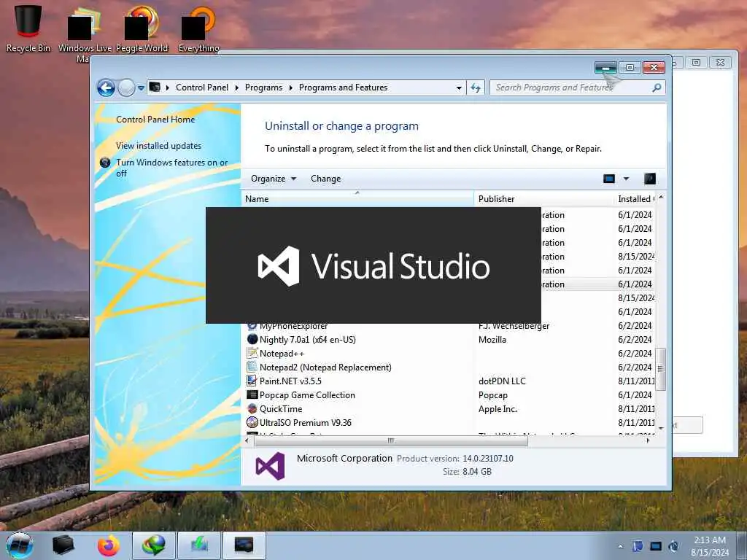Go back with the blue Back arrow
The width and height of the screenshot is (747, 560).
coord(106,88)
